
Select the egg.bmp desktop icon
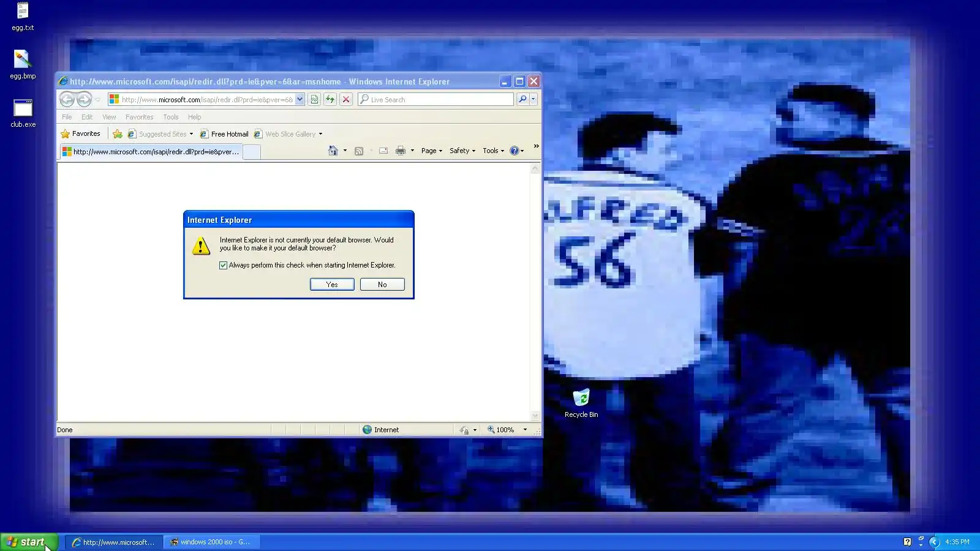(x=23, y=65)
